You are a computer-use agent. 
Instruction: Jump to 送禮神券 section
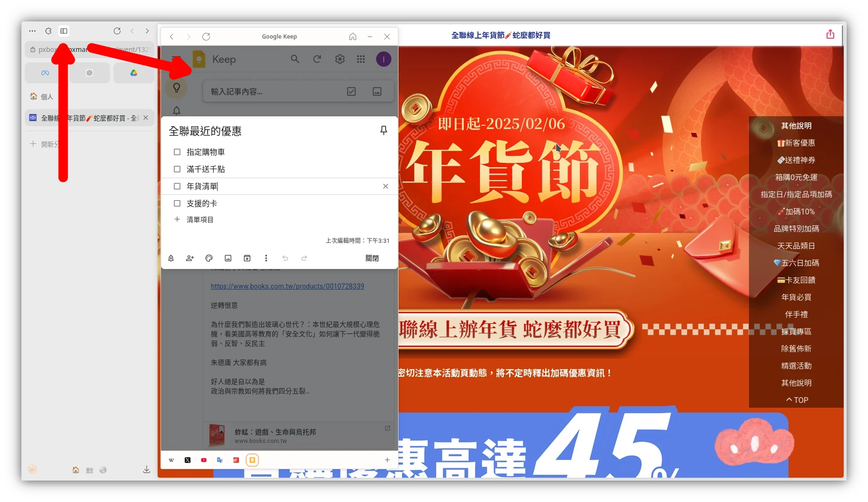(796, 160)
